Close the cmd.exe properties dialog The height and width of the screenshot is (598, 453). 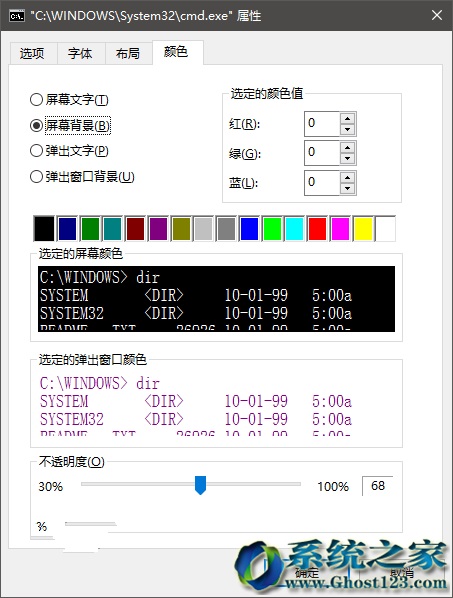[x=437, y=16]
